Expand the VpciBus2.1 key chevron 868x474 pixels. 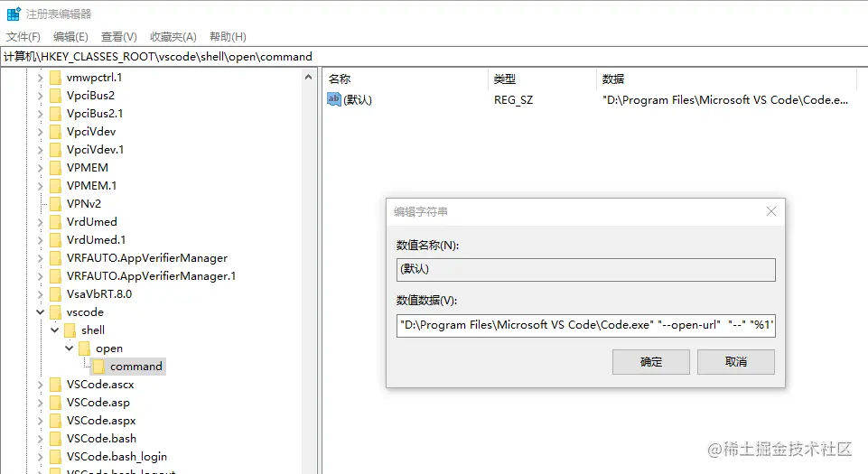tap(40, 114)
